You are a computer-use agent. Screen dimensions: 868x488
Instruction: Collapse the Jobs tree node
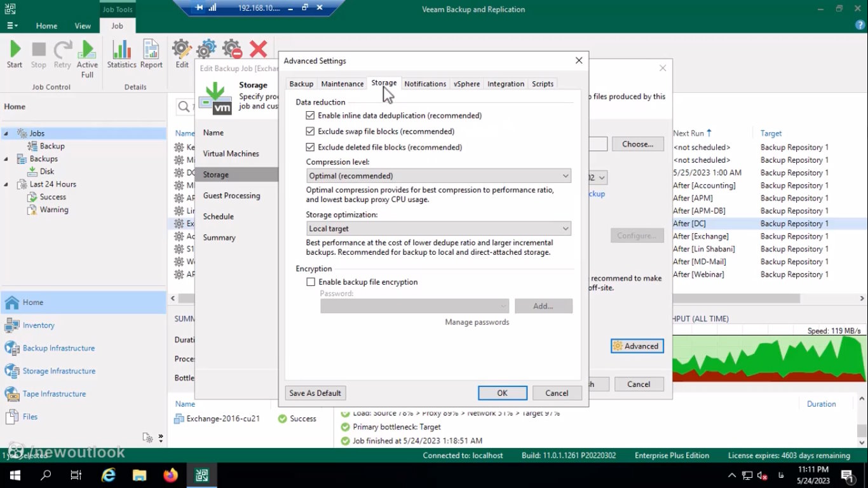click(6, 133)
